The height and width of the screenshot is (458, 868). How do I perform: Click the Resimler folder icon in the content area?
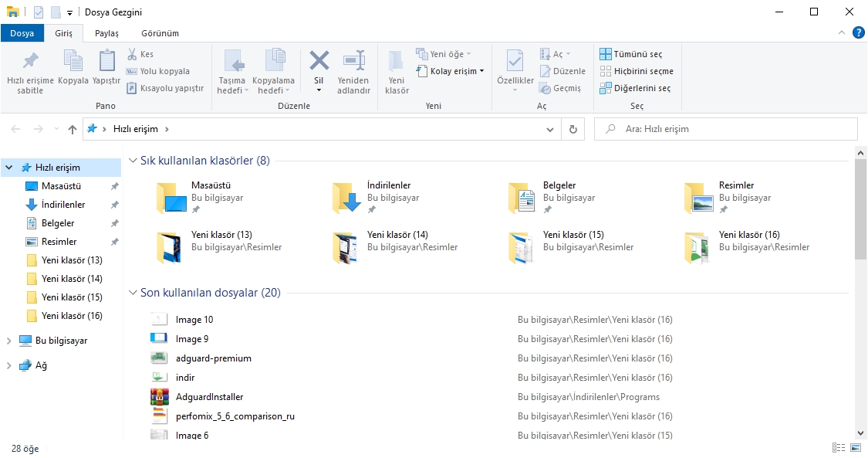[x=699, y=198]
